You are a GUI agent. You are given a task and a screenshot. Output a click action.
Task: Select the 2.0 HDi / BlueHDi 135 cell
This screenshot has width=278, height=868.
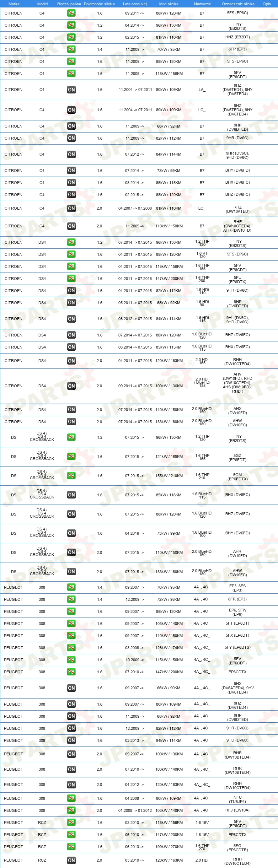tap(202, 382)
